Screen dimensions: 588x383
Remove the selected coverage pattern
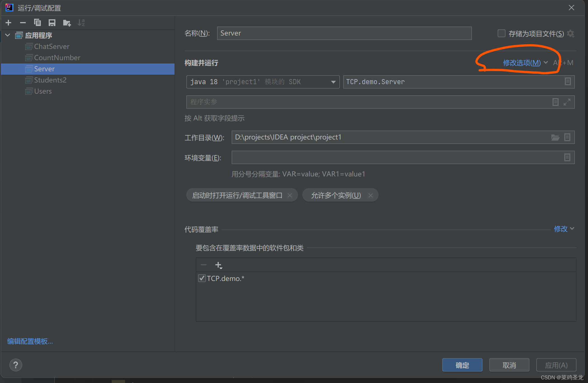pyautogui.click(x=204, y=265)
